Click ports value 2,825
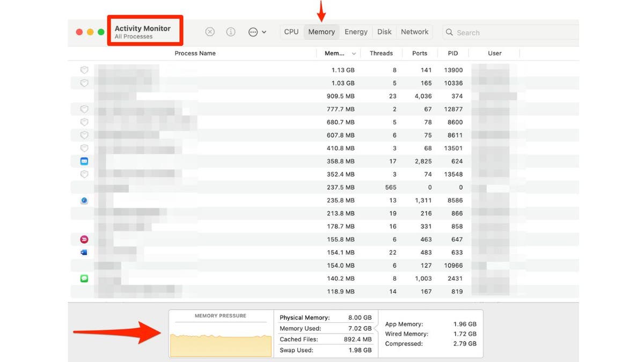This screenshot has width=644, height=362. click(x=423, y=161)
